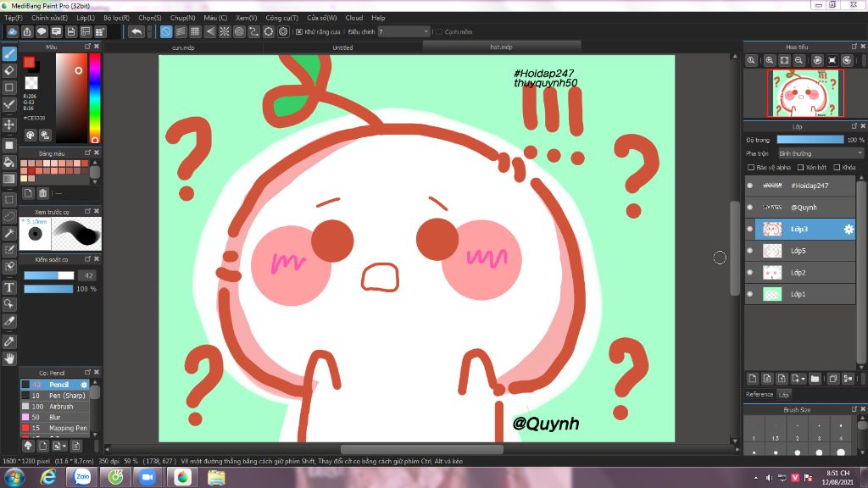The width and height of the screenshot is (868, 488).
Task: Open settings gear of layer Lớp3
Action: coord(848,229)
